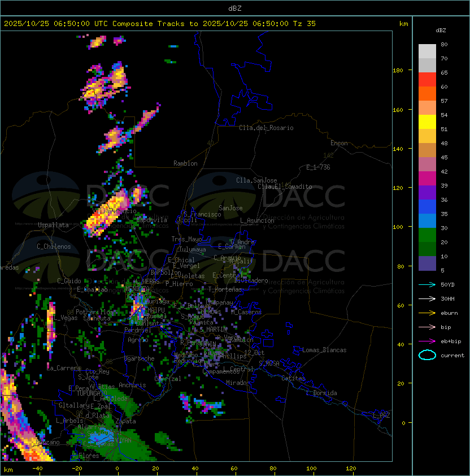Screen dimensions: 470x476
Task: Select the magenta legend color swatch
Action: 427,179
